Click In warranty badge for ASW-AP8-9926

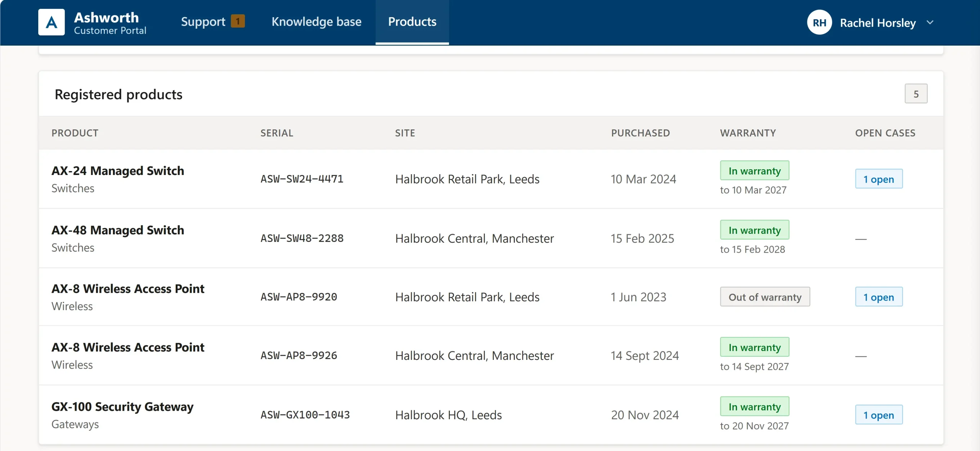click(x=755, y=347)
